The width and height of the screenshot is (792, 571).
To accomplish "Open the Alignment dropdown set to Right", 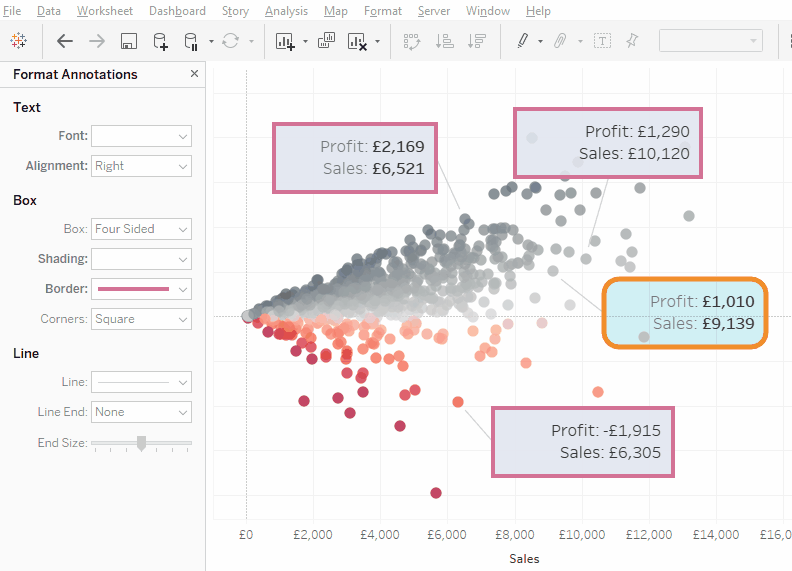I will tap(141, 166).
